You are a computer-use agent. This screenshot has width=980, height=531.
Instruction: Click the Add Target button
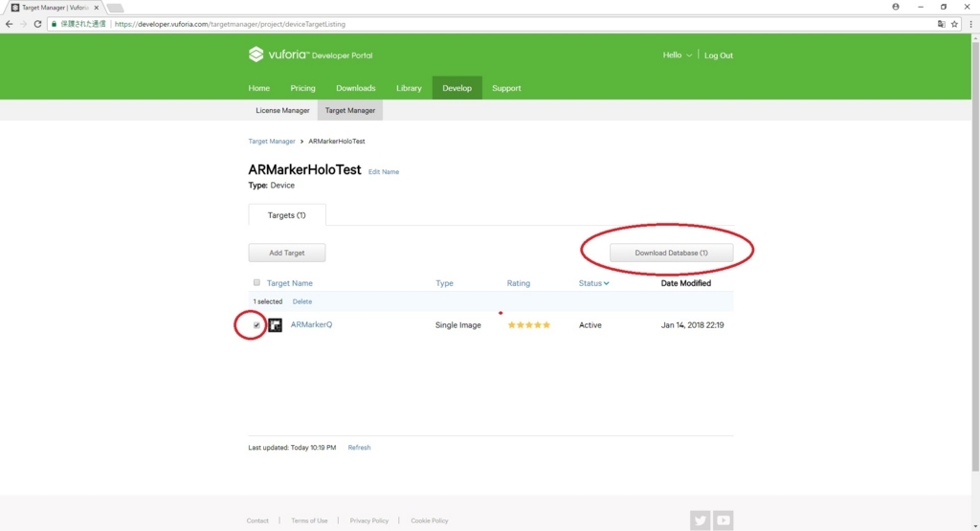click(x=287, y=253)
